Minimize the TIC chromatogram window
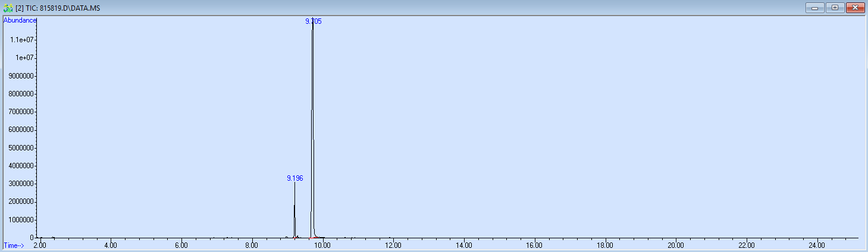The width and height of the screenshot is (868, 252). (814, 7)
